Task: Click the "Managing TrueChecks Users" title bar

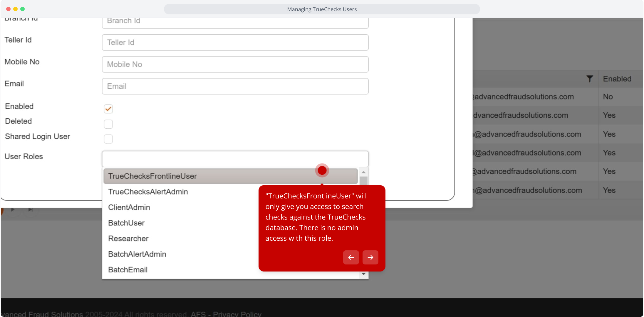Action: (322, 9)
